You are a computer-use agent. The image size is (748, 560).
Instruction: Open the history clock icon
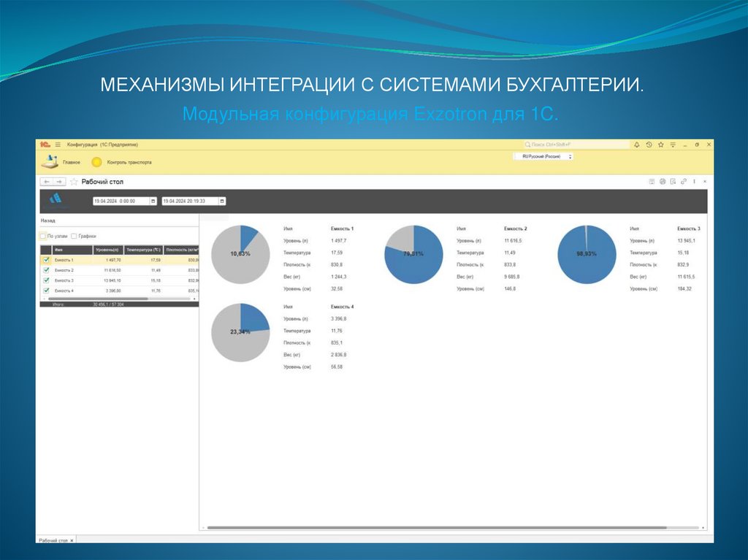649,145
